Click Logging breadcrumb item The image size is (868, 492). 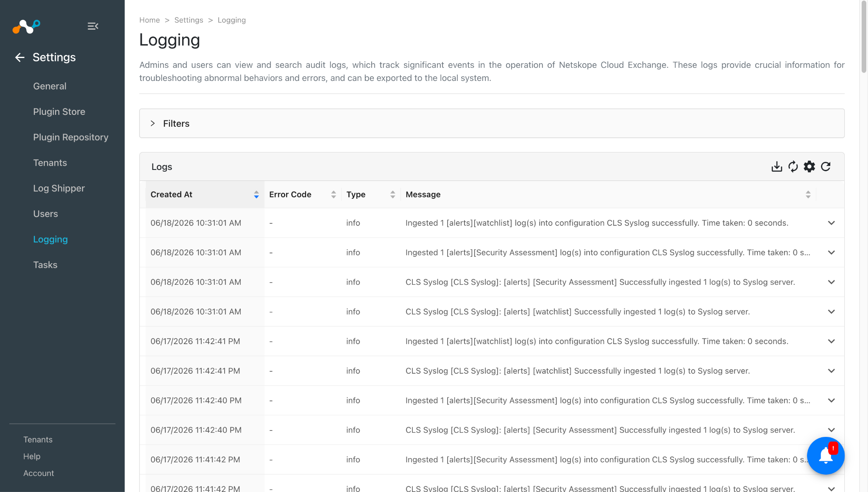point(232,20)
